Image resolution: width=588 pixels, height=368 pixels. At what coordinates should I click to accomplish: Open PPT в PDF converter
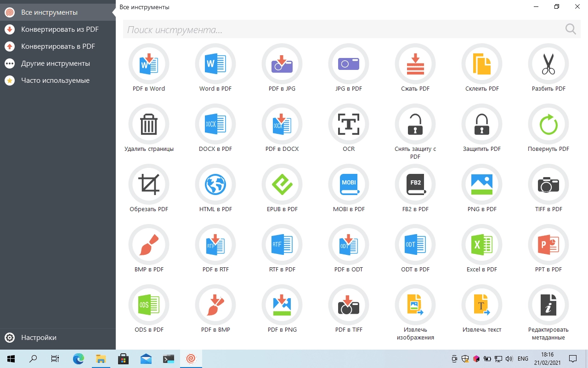tap(548, 245)
